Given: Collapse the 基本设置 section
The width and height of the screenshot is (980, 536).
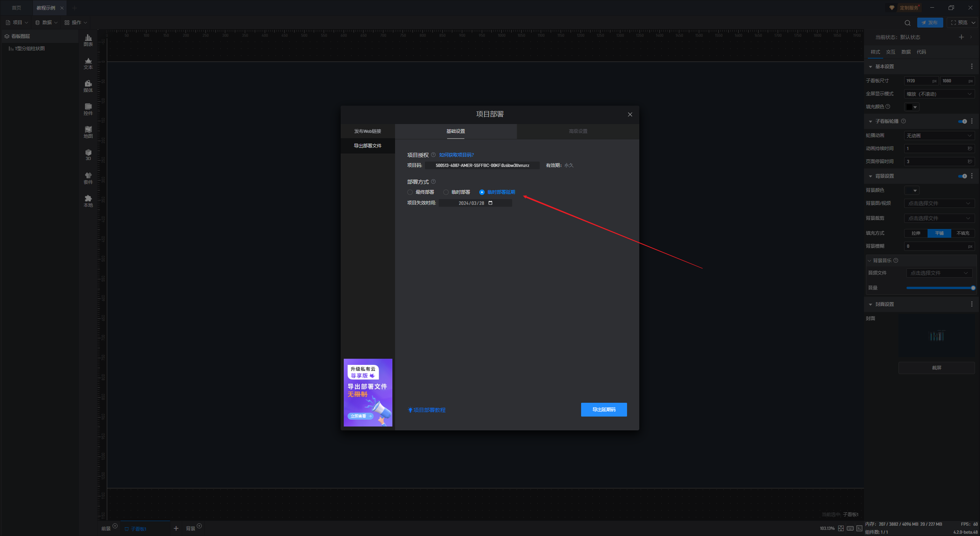Looking at the screenshot, I should (x=871, y=67).
